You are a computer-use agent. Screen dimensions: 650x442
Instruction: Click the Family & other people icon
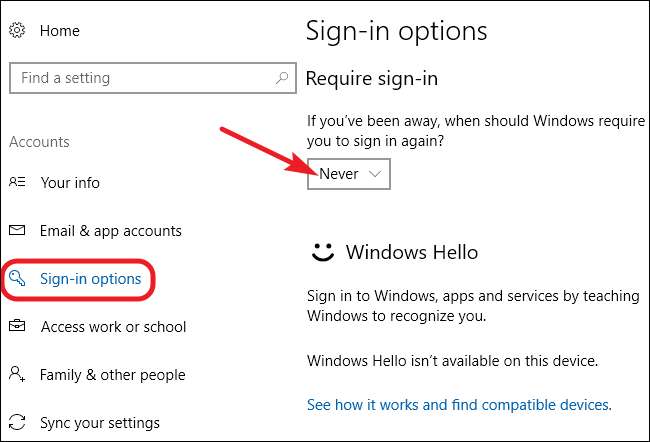click(x=17, y=374)
